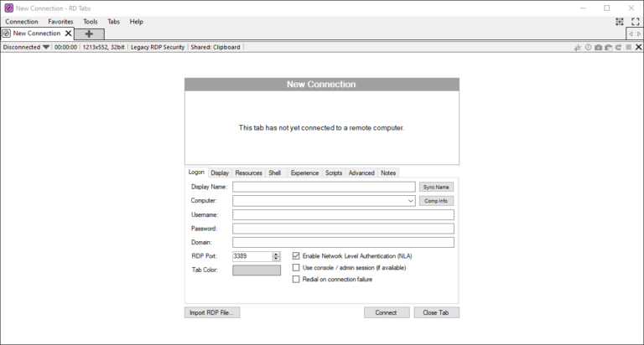Open the Favorites menu
Image resolution: width=644 pixels, height=345 pixels.
point(60,21)
